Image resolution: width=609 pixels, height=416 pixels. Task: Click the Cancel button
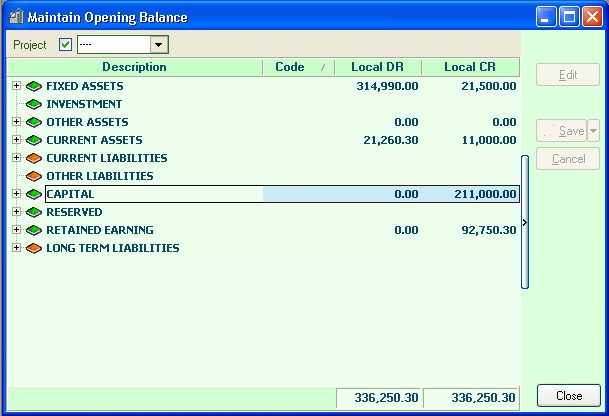[x=568, y=158]
